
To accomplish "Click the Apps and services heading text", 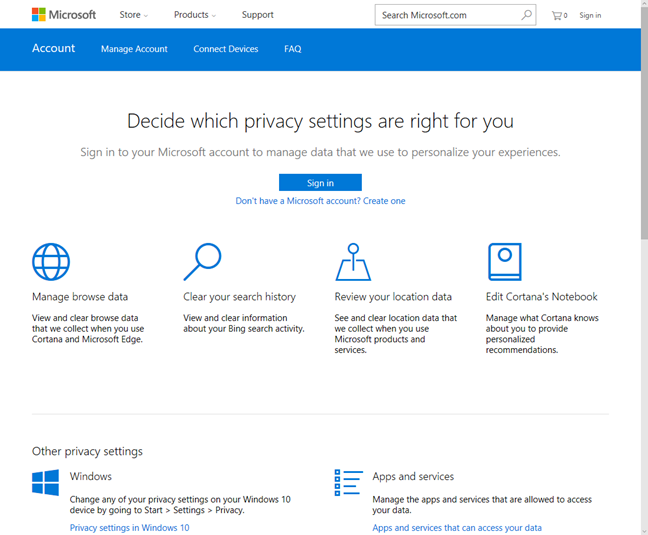I will [x=413, y=476].
